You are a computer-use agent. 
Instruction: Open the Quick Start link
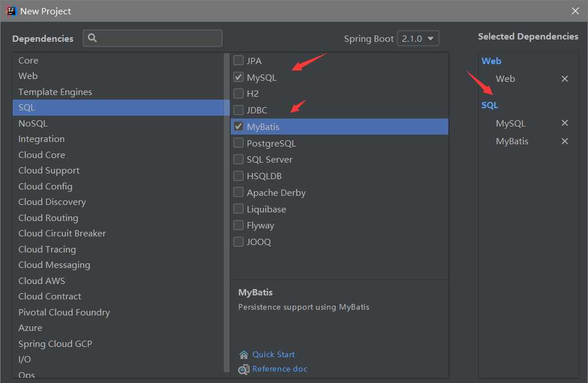(x=273, y=354)
